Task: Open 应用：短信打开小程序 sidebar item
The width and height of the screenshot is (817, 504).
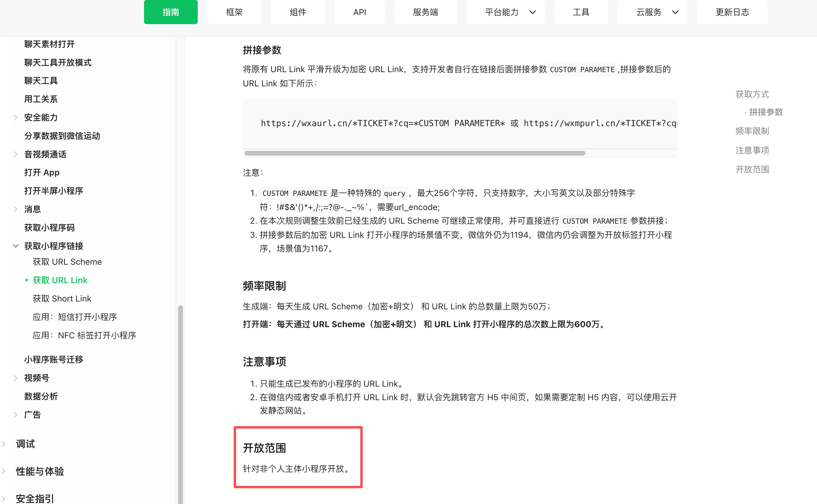Action: (75, 317)
